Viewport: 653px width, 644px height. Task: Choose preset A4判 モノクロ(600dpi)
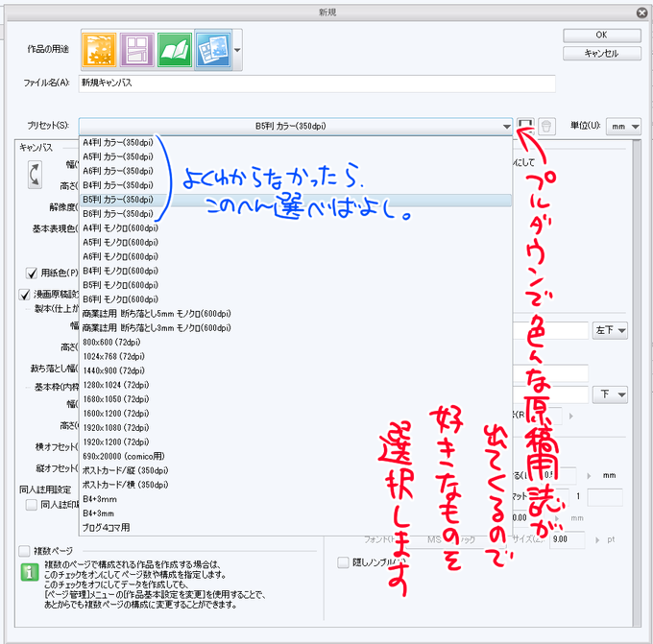[296, 228]
